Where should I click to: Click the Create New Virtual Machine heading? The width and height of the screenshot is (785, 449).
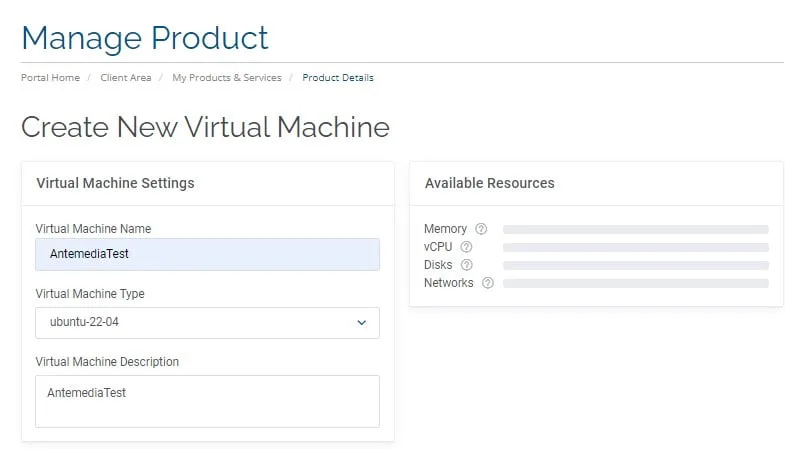pyautogui.click(x=205, y=127)
